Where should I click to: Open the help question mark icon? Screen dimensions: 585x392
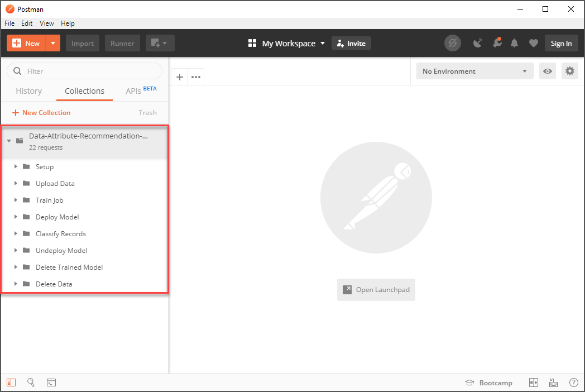click(574, 383)
